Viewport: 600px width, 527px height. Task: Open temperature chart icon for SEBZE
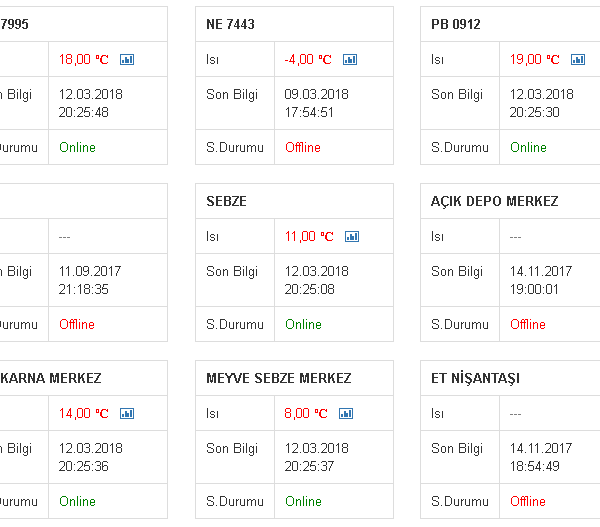tap(352, 237)
